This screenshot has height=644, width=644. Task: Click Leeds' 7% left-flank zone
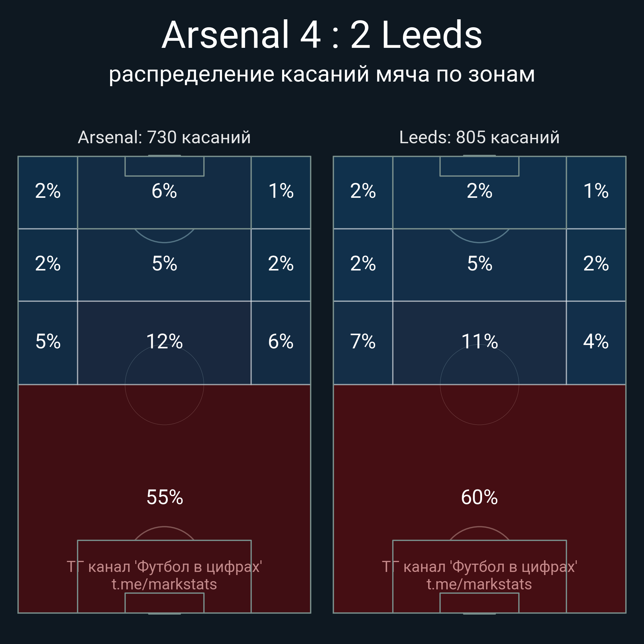pyautogui.click(x=363, y=341)
